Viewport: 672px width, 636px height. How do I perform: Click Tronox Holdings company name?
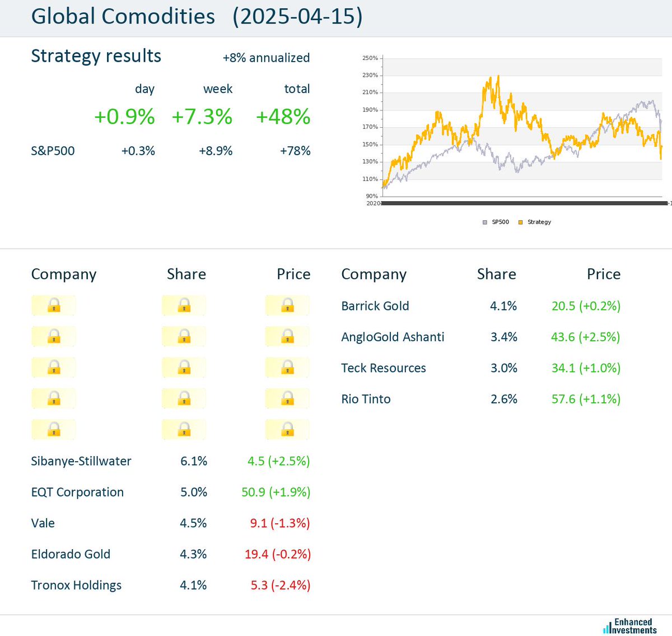76,585
